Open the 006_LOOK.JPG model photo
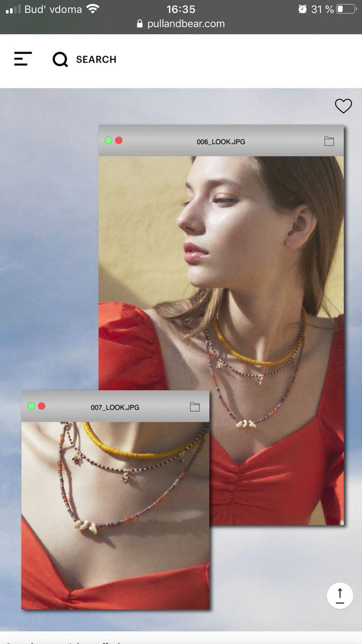The width and height of the screenshot is (362, 644). [221, 340]
